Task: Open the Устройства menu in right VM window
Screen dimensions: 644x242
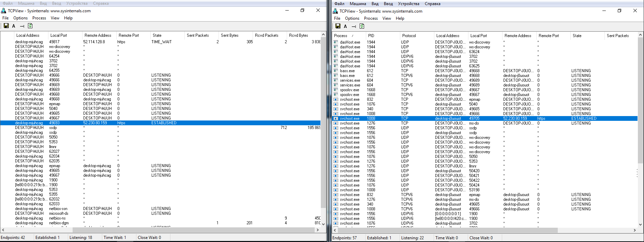Action: (408, 4)
